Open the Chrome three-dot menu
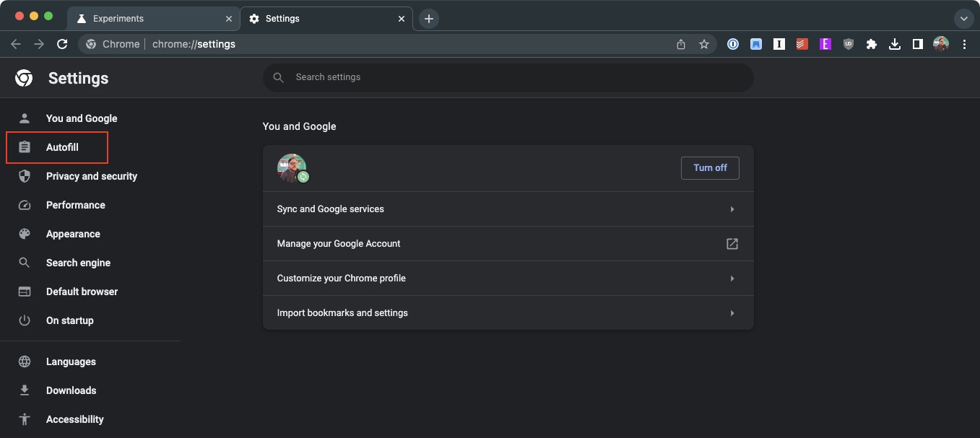This screenshot has height=438, width=980. click(965, 44)
